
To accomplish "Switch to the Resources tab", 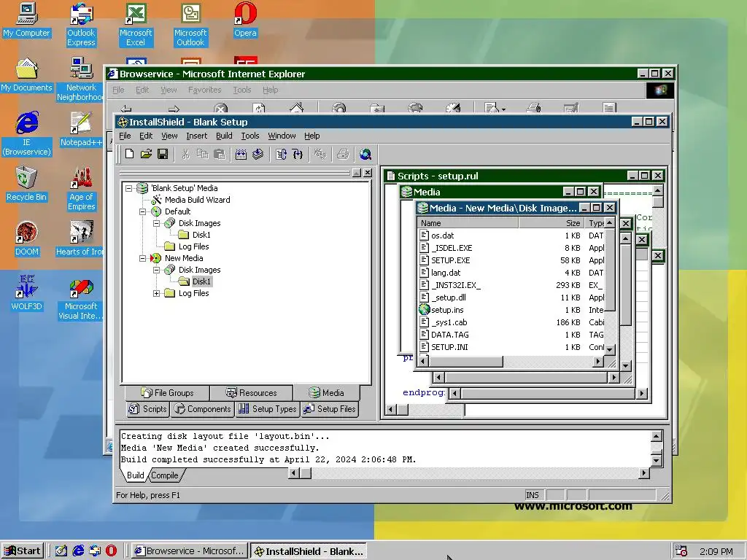I will [x=251, y=393].
